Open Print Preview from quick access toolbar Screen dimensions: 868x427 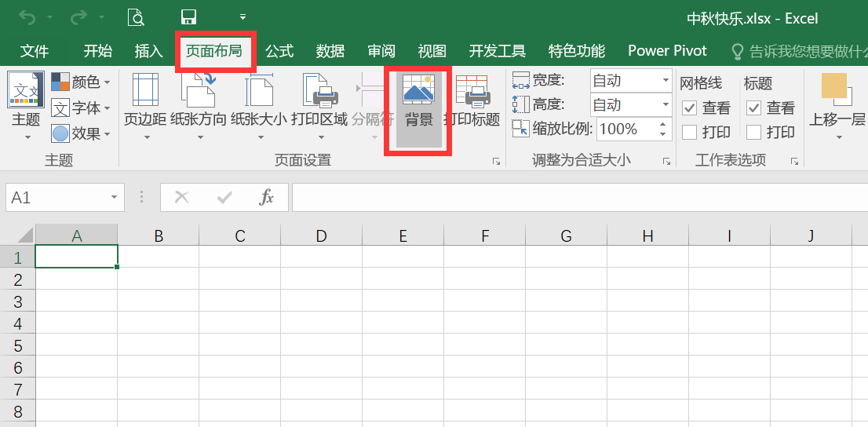pos(136,17)
